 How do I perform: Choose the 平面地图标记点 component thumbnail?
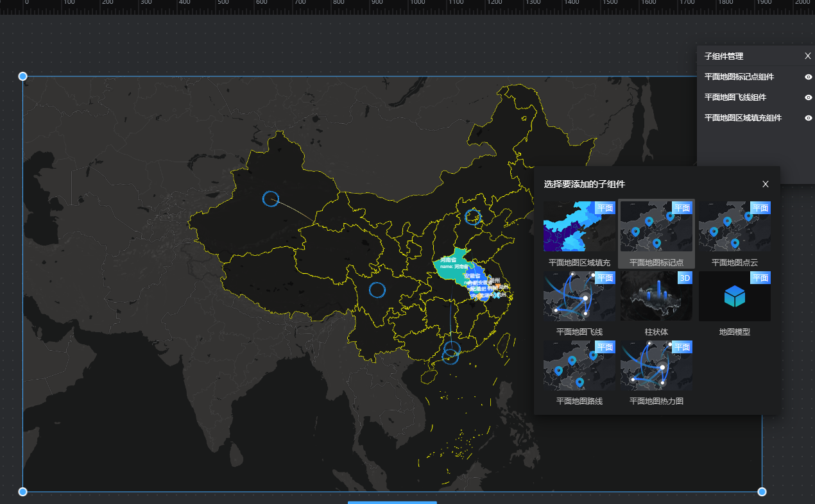tap(656, 226)
